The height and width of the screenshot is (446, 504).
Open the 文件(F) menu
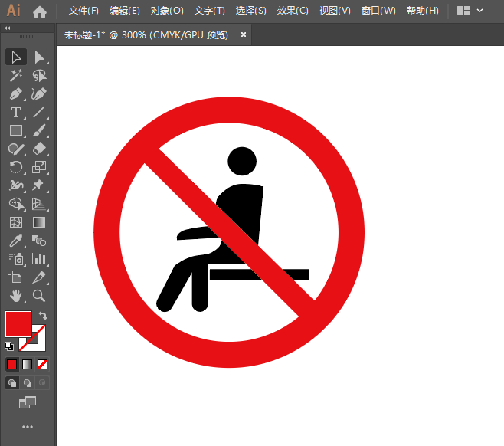pyautogui.click(x=83, y=11)
